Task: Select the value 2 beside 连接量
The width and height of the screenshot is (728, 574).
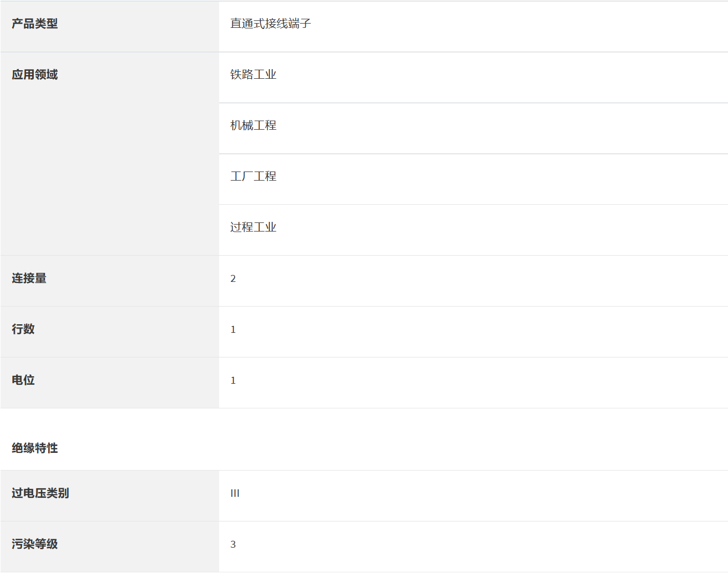Action: tap(233, 279)
